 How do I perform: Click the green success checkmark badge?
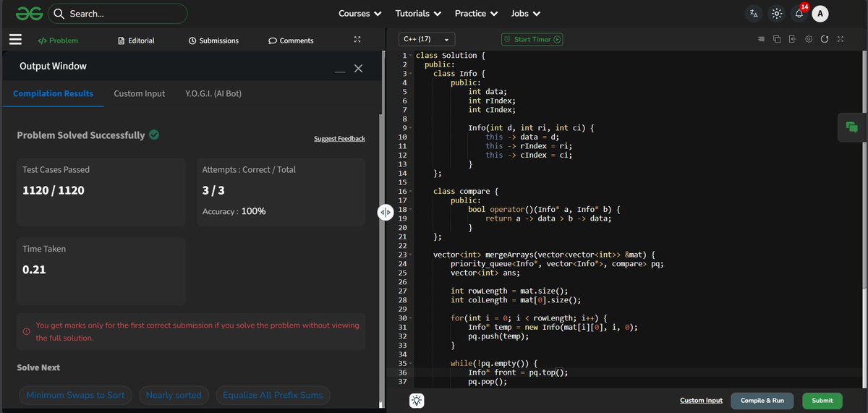(154, 135)
